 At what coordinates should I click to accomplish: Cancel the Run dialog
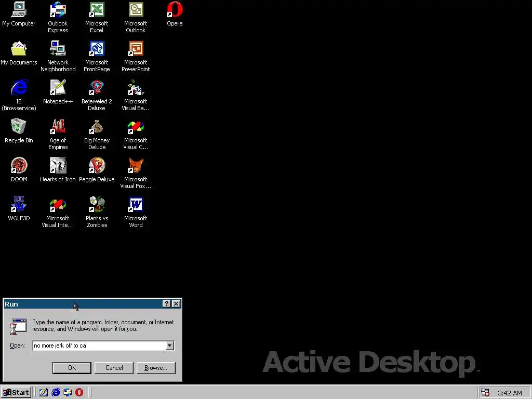pyautogui.click(x=114, y=368)
